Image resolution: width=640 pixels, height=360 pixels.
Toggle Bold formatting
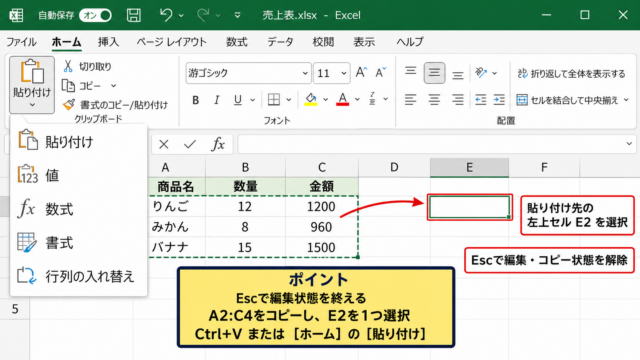click(196, 100)
